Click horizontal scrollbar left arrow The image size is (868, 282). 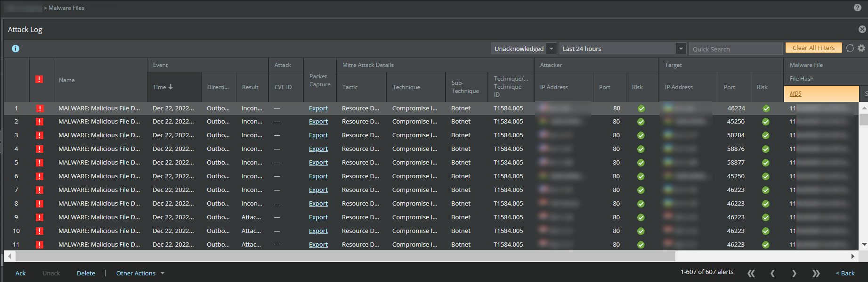pyautogui.click(x=9, y=256)
